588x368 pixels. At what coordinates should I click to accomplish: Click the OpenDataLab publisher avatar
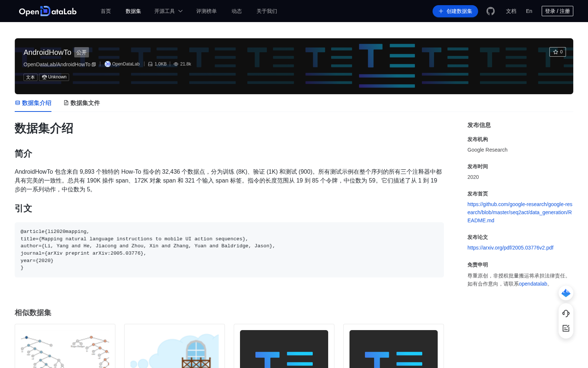point(108,64)
